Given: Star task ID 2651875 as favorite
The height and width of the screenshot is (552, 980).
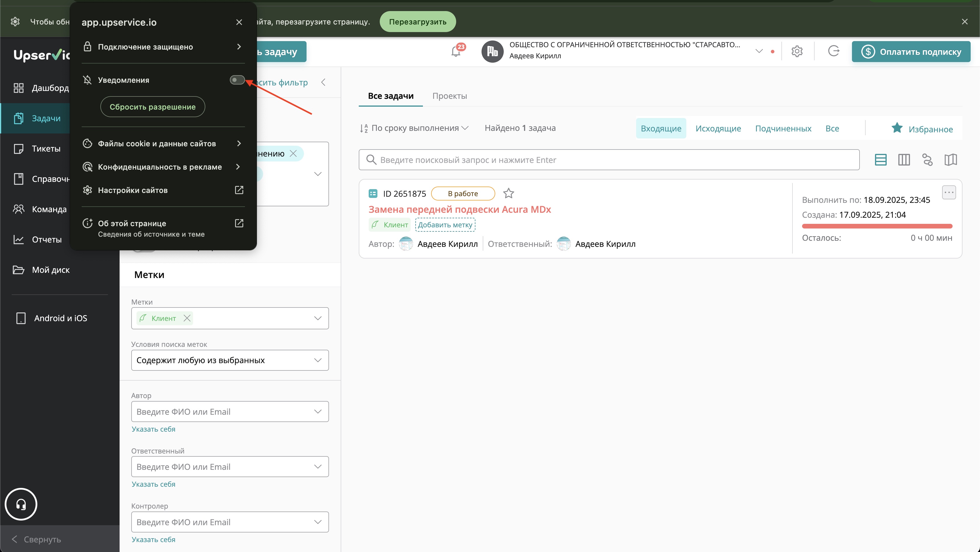Looking at the screenshot, I should [x=508, y=194].
